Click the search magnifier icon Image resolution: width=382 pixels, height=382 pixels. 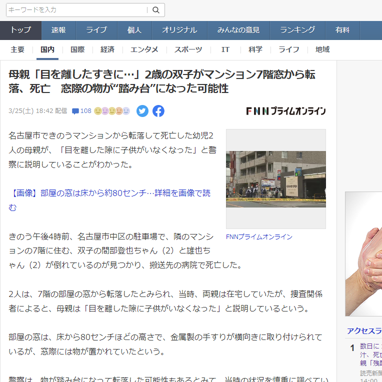pyautogui.click(x=156, y=10)
